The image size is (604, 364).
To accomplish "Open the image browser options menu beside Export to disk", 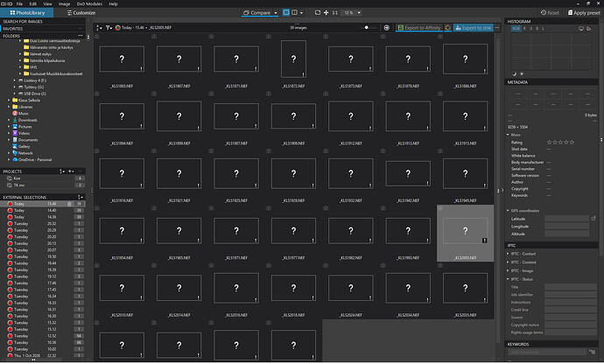I will 497,28.
